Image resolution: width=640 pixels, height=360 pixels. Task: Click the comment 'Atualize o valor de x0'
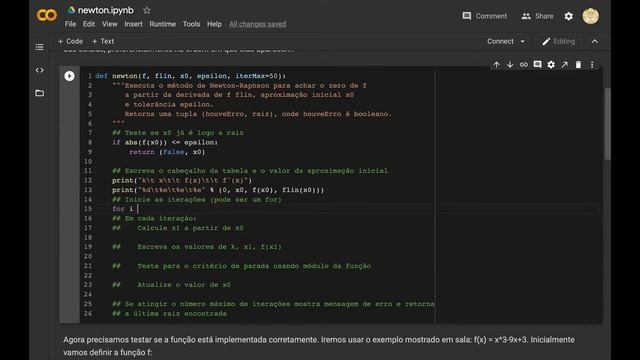click(x=184, y=285)
